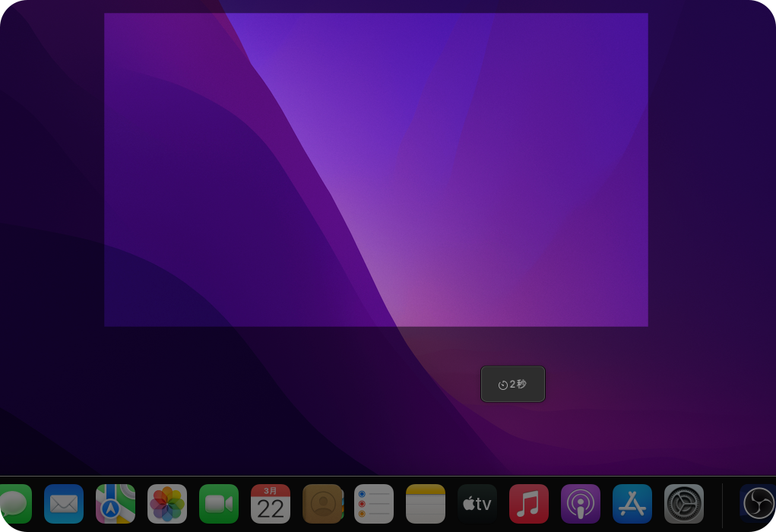
Task: Open Messages from the Dock
Action: tap(14, 504)
